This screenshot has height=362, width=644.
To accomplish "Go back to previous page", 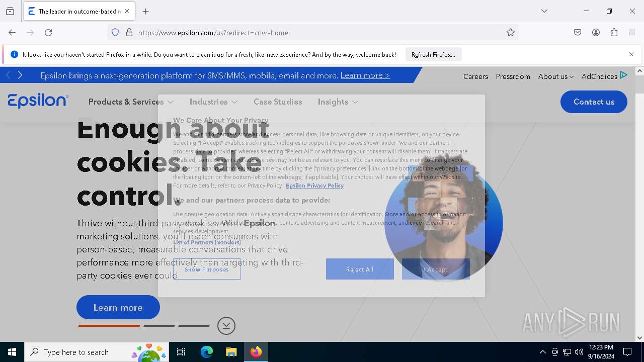I will [x=12, y=33].
